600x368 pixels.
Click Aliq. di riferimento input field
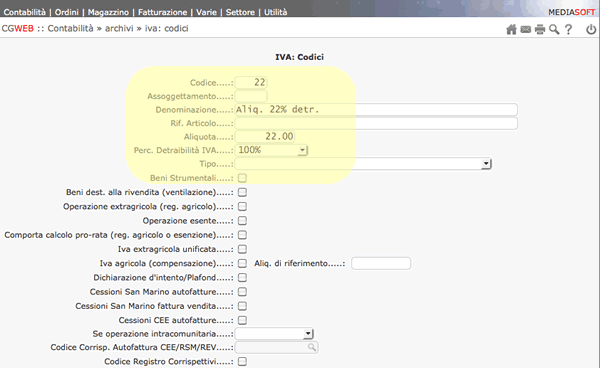pyautogui.click(x=381, y=263)
